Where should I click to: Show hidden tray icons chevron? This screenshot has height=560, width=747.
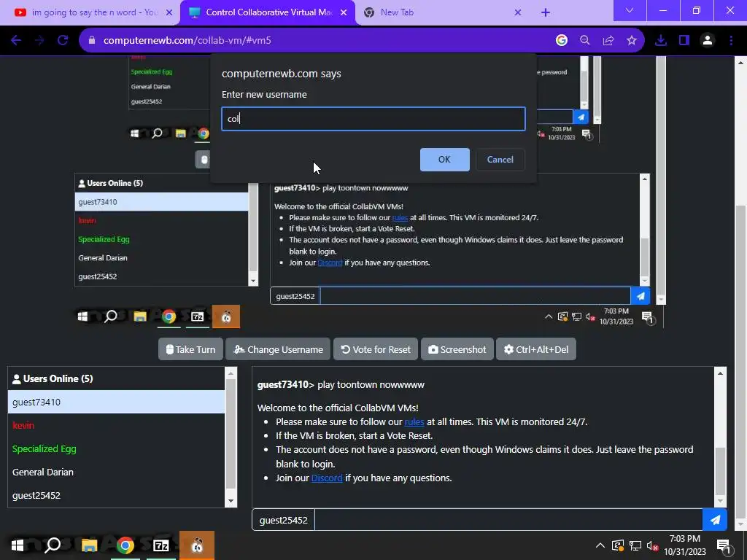tap(600, 545)
